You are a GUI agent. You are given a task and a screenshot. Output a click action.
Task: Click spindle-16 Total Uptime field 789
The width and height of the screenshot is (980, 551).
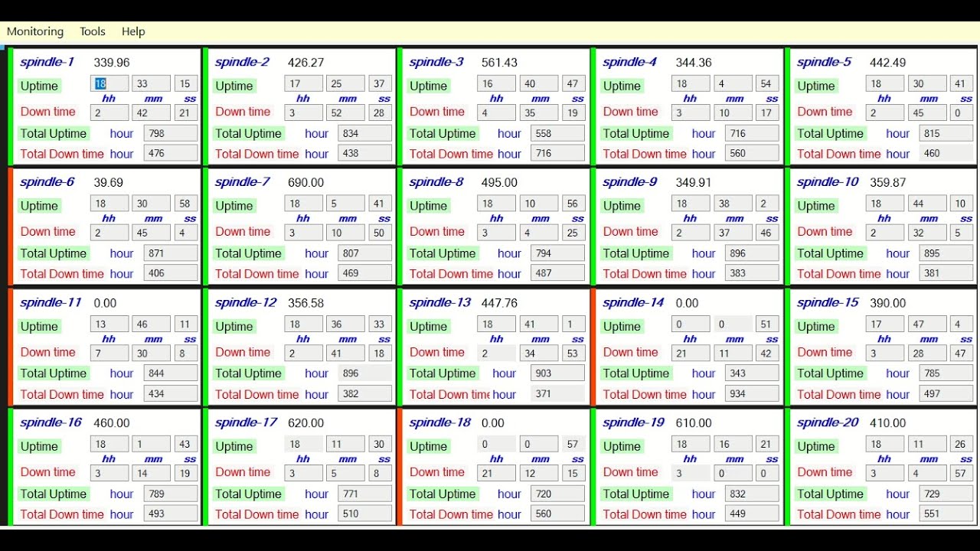(171, 494)
